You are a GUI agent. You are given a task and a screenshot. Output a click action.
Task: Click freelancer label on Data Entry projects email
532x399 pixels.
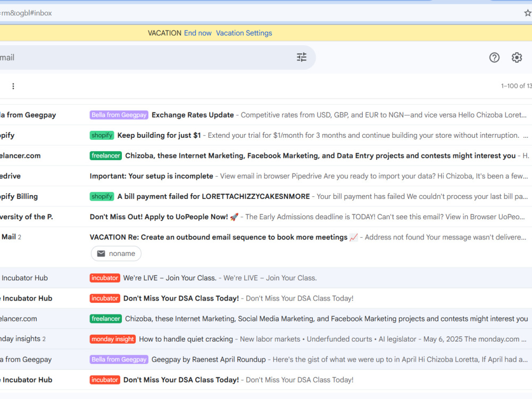[105, 155]
